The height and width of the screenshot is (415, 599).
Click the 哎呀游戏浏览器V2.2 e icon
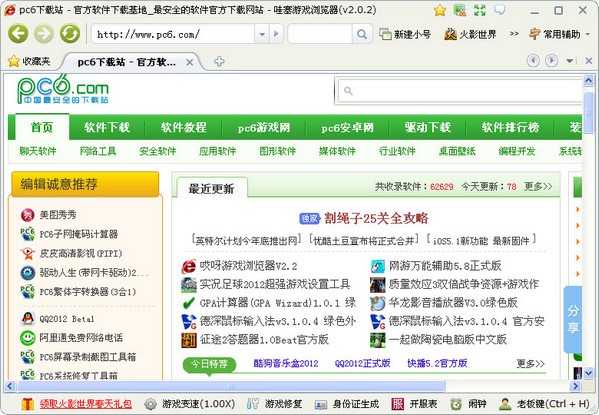[189, 266]
